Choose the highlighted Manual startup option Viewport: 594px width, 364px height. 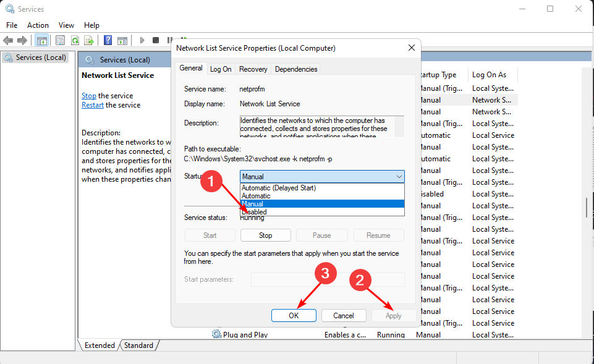[x=322, y=204]
